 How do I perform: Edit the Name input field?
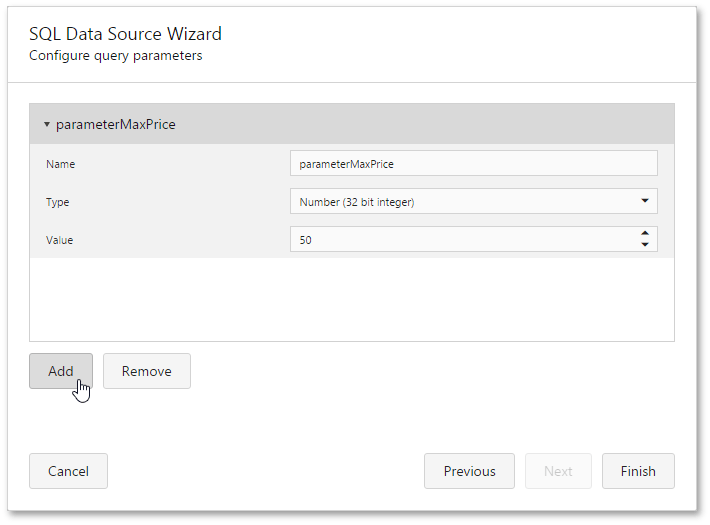click(474, 164)
